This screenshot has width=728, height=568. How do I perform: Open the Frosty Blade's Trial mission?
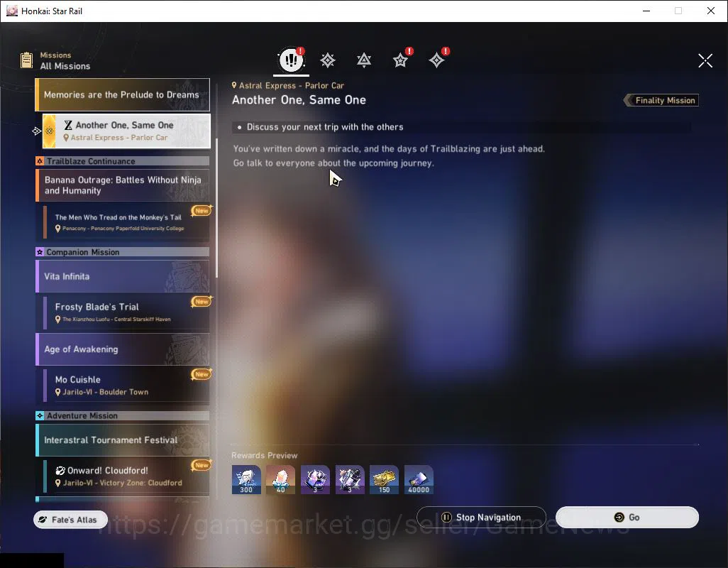point(126,312)
